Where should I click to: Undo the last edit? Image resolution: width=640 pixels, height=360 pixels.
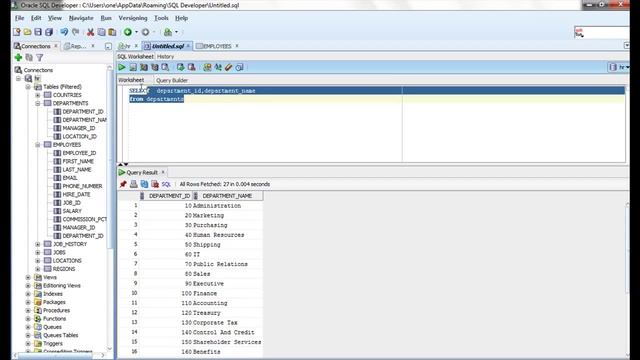(x=64, y=32)
